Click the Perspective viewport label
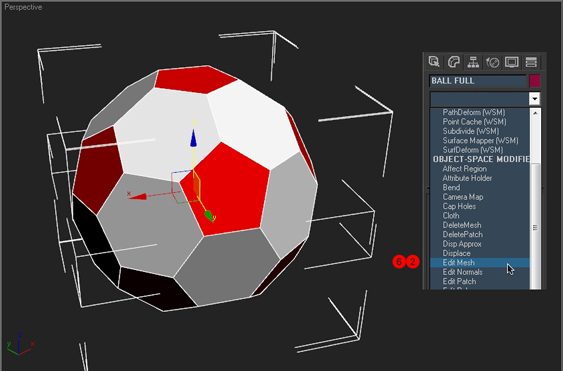Screen dimensions: 563x371 tap(23, 7)
